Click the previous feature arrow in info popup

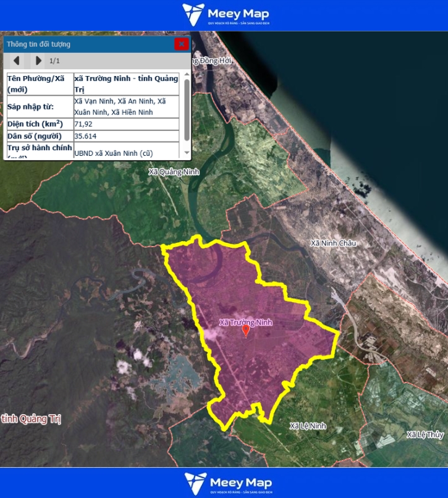tap(17, 61)
